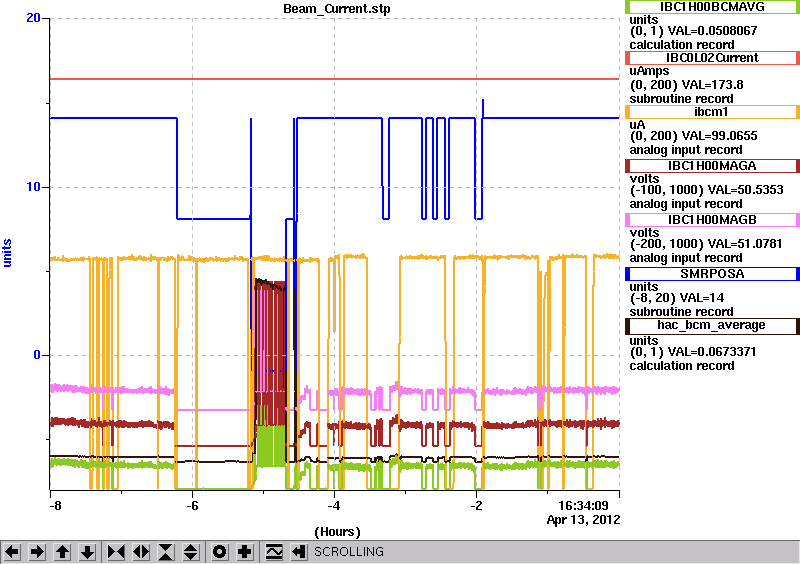Screen dimensions: 800x564
Task: Click the vertical zoom-out triangles icon
Action: click(x=190, y=552)
